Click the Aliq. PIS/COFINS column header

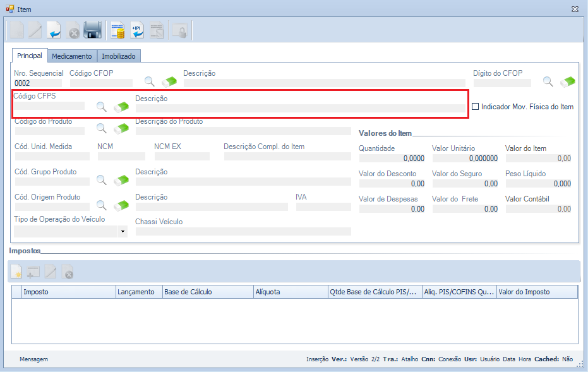[459, 292]
